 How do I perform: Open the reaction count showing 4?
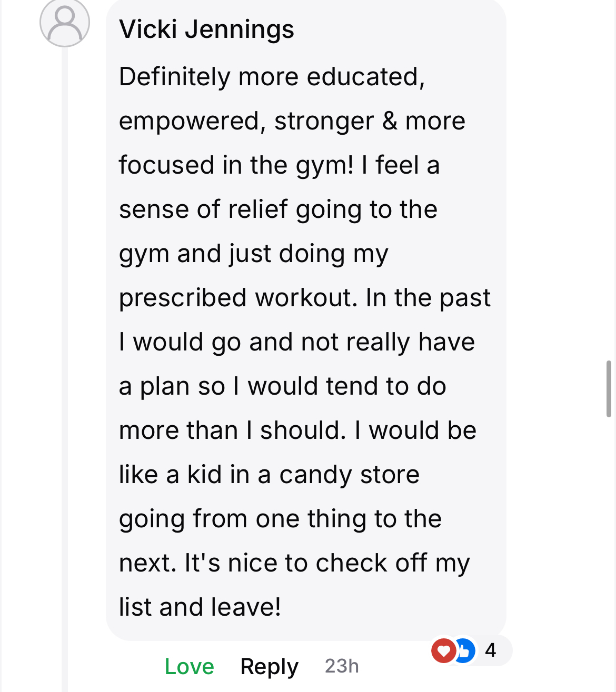point(490,650)
